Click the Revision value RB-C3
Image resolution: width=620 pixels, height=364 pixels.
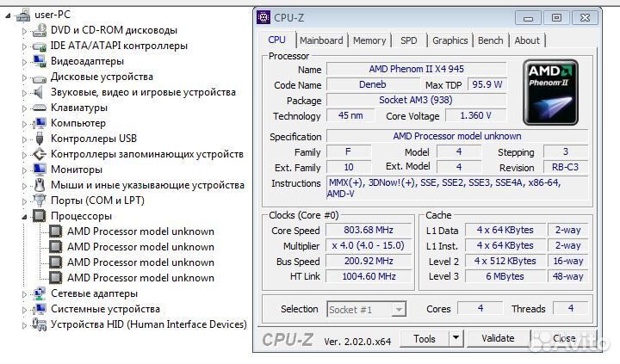566,167
